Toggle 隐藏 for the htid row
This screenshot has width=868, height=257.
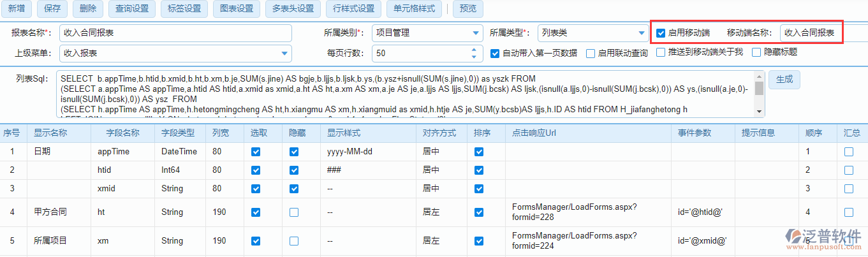[294, 170]
